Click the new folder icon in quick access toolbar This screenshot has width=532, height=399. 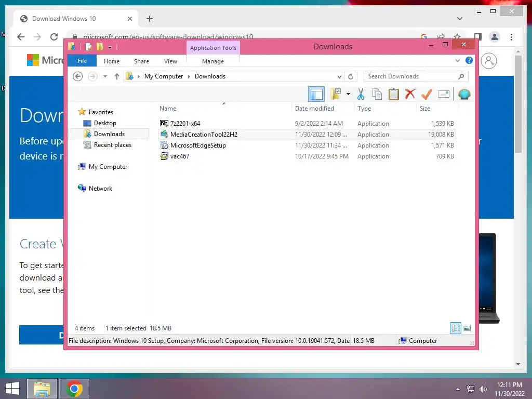coord(100,47)
